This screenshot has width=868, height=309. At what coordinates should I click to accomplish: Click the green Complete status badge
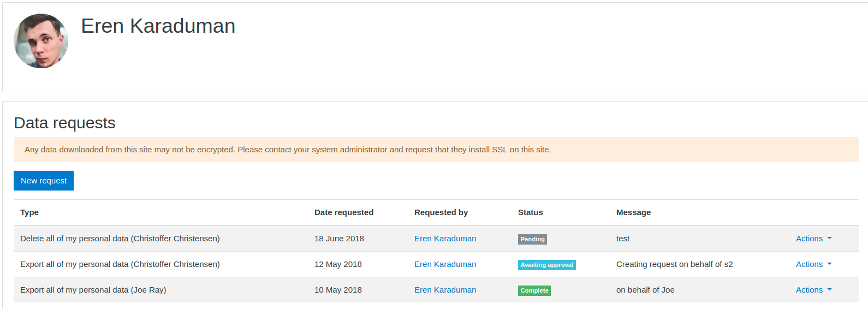click(534, 290)
